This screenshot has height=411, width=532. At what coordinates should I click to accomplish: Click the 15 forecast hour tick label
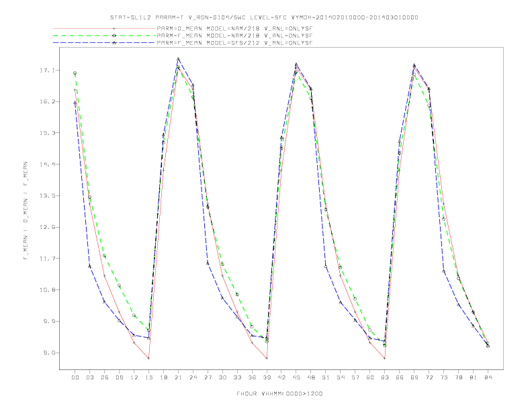(148, 377)
